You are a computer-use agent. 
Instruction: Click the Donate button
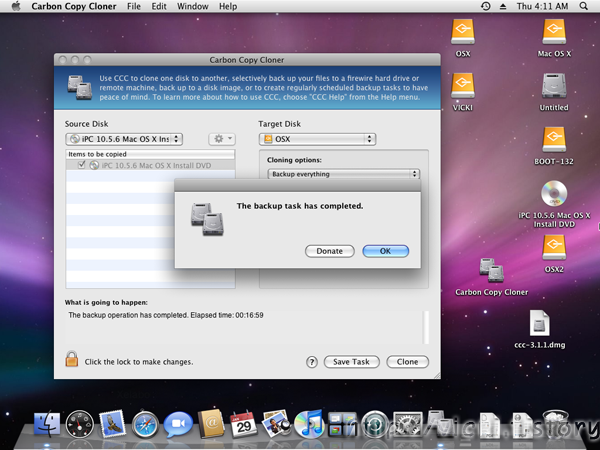pos(329,251)
